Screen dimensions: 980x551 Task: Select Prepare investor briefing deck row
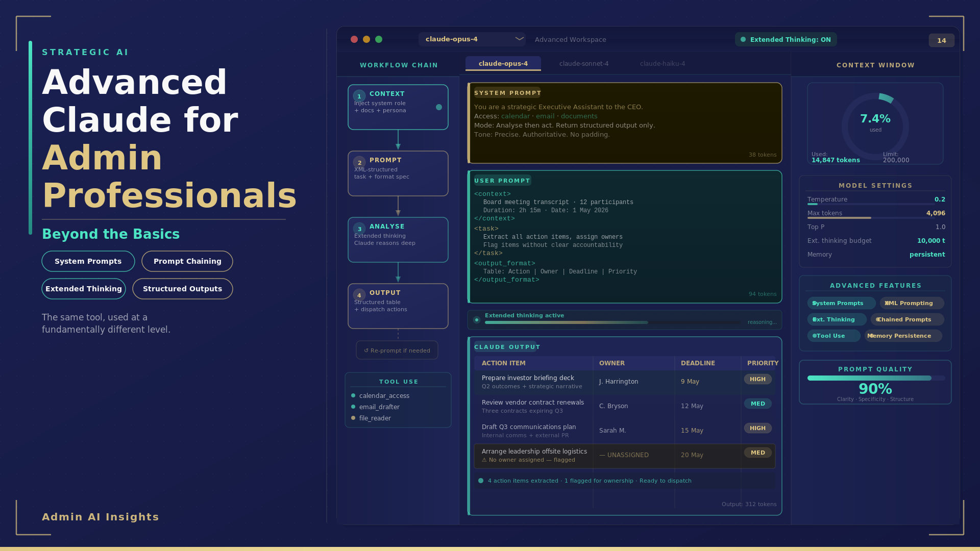click(x=625, y=382)
